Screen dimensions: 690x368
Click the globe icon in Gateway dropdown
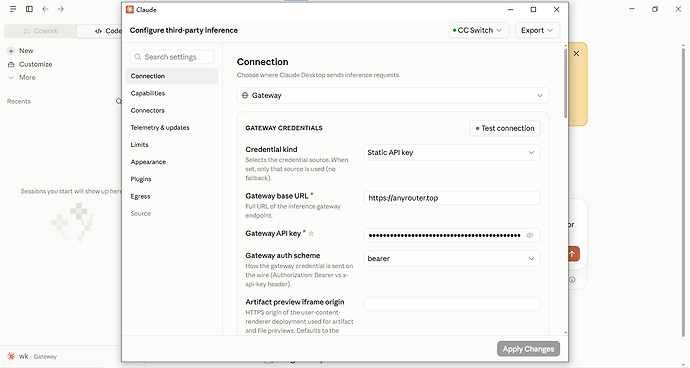[245, 96]
